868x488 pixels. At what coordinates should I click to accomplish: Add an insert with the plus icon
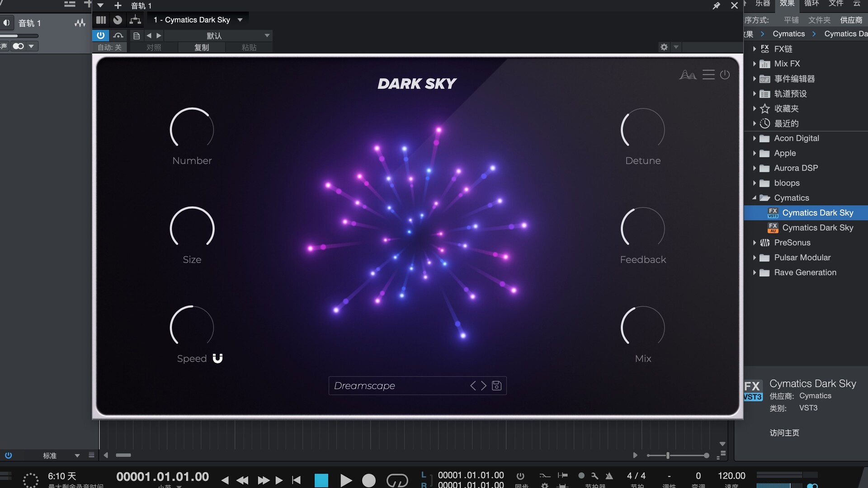pos(118,5)
